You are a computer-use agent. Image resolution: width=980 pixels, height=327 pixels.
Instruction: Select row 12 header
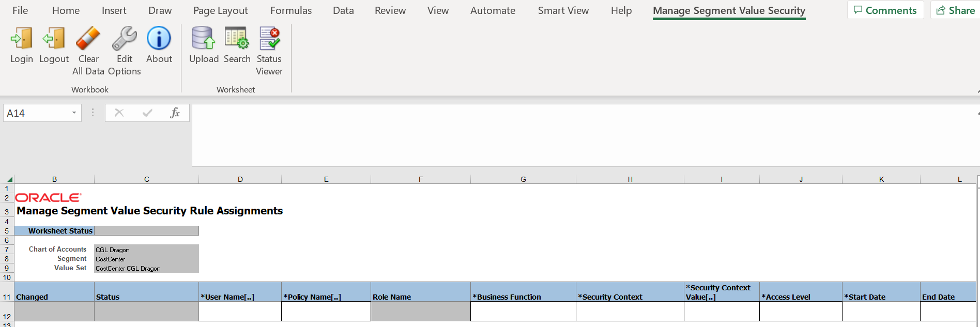tap(7, 312)
